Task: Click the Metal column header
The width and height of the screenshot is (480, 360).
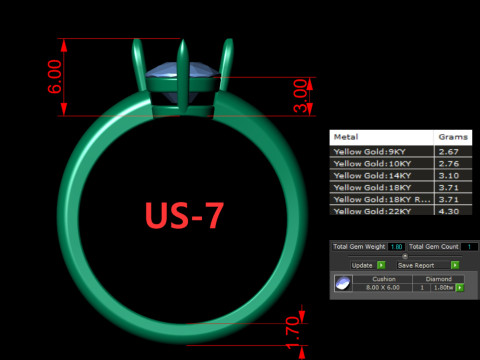Action: click(382, 137)
